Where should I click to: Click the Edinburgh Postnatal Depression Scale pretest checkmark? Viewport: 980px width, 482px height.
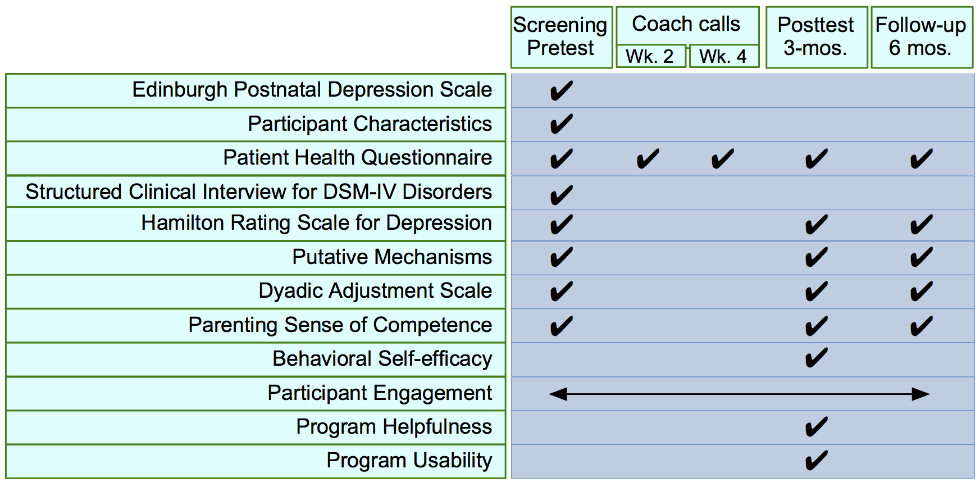[x=561, y=91]
